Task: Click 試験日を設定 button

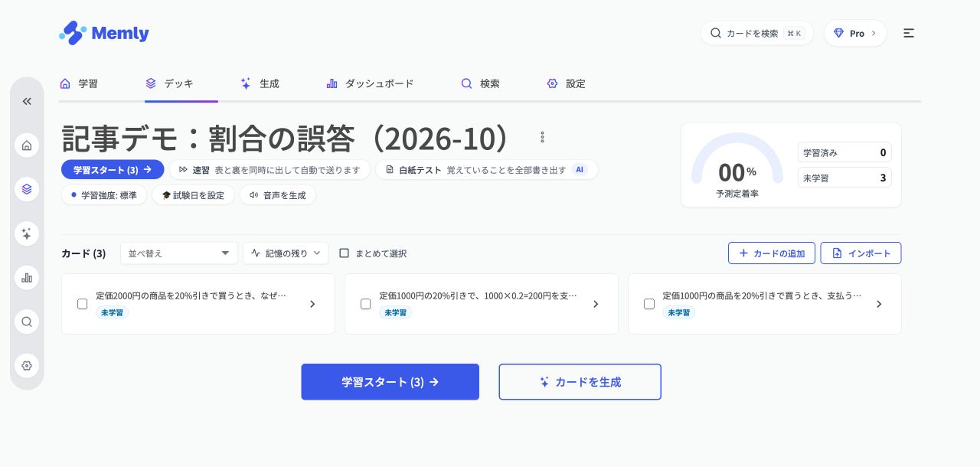Action: click(193, 195)
